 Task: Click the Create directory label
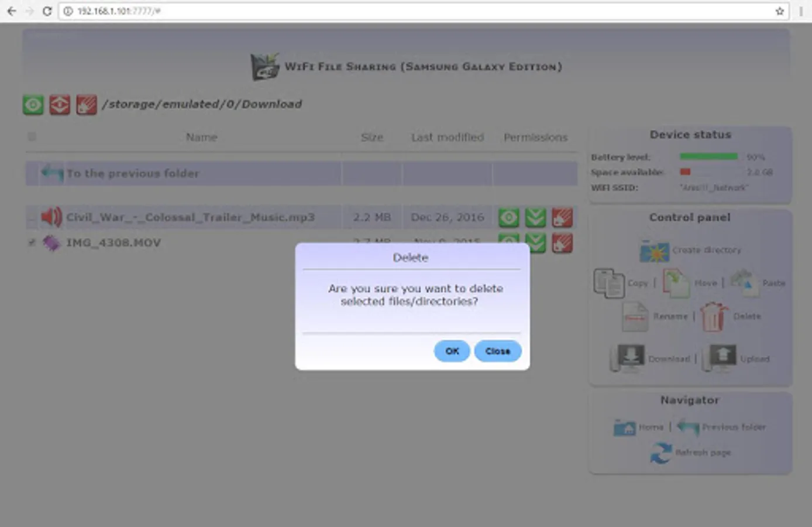707,250
